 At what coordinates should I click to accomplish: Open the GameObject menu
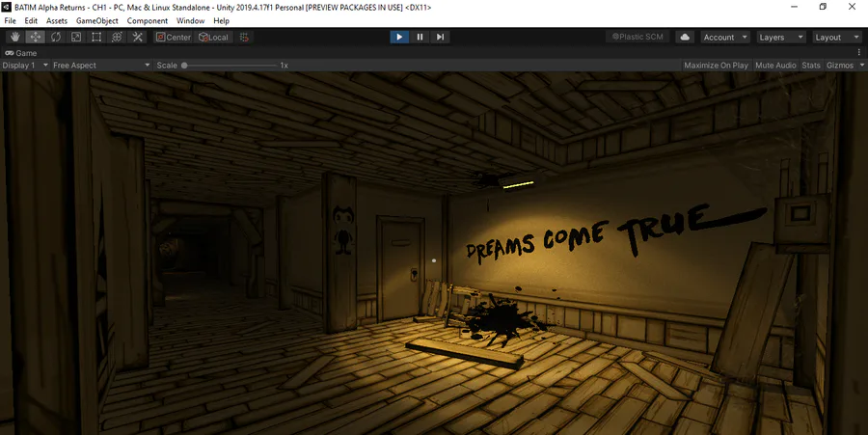click(96, 21)
